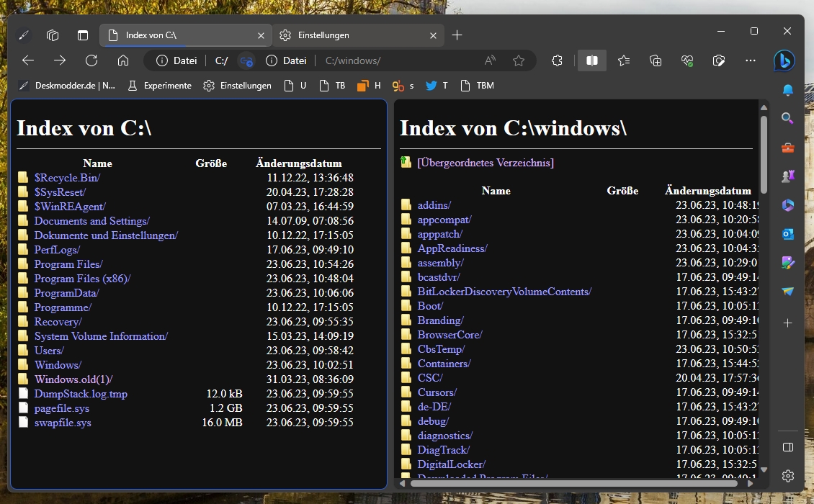The image size is (814, 504).
Task: Switch to the Index von C:\ tab
Action: [185, 35]
